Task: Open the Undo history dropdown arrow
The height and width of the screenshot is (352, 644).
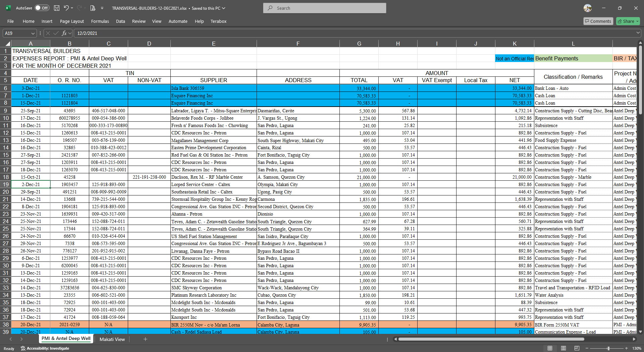Action: (72, 8)
